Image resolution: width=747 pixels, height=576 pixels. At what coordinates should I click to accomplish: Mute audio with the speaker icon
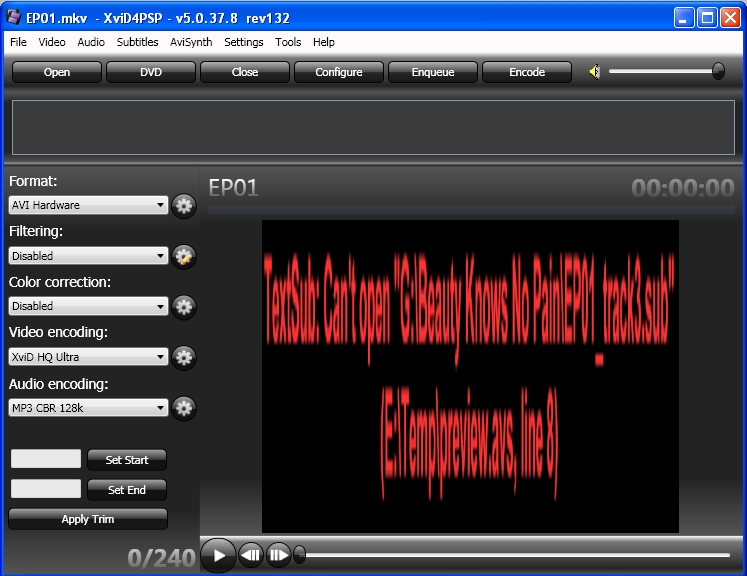pyautogui.click(x=594, y=72)
